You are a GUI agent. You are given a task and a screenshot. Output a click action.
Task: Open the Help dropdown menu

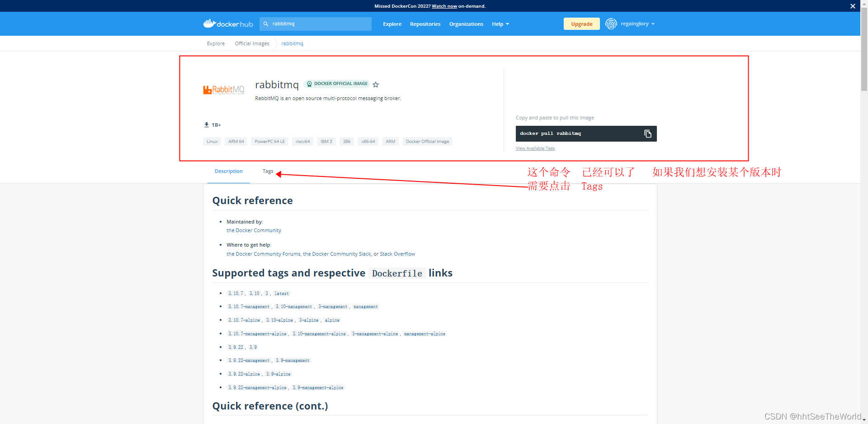coord(500,24)
